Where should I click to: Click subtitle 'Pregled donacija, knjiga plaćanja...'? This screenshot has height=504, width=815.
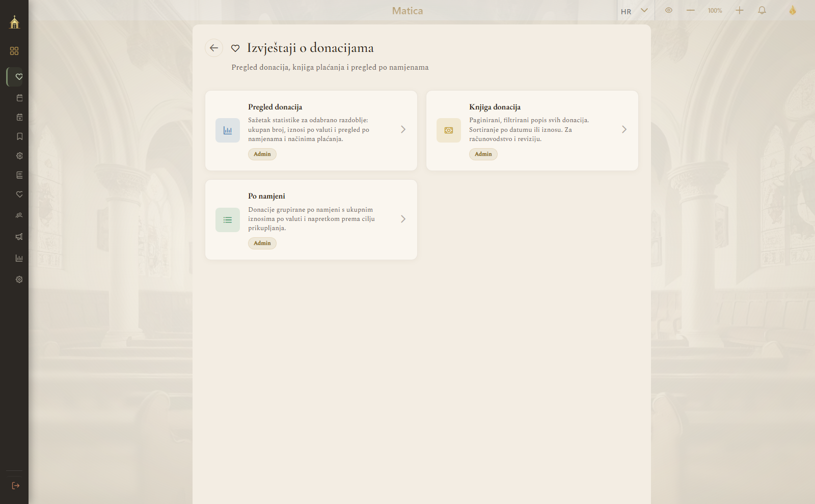tap(330, 67)
